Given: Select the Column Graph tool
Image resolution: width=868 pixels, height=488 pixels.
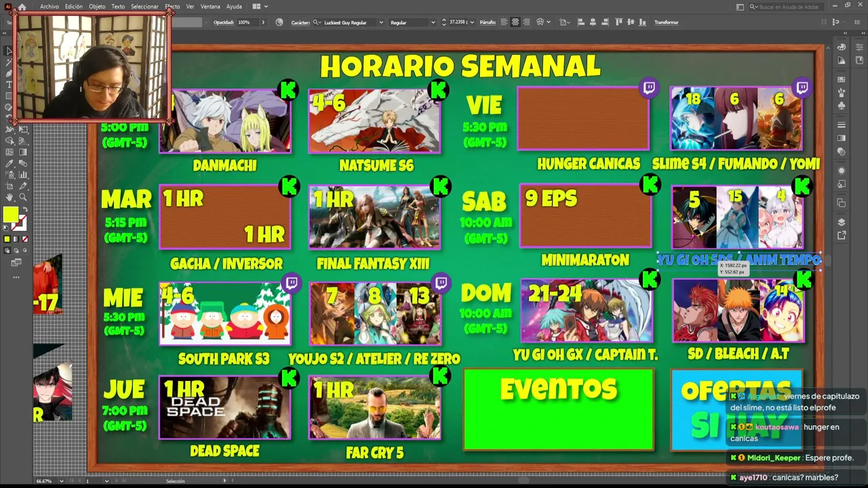Looking at the screenshot, I should pyautogui.click(x=22, y=175).
